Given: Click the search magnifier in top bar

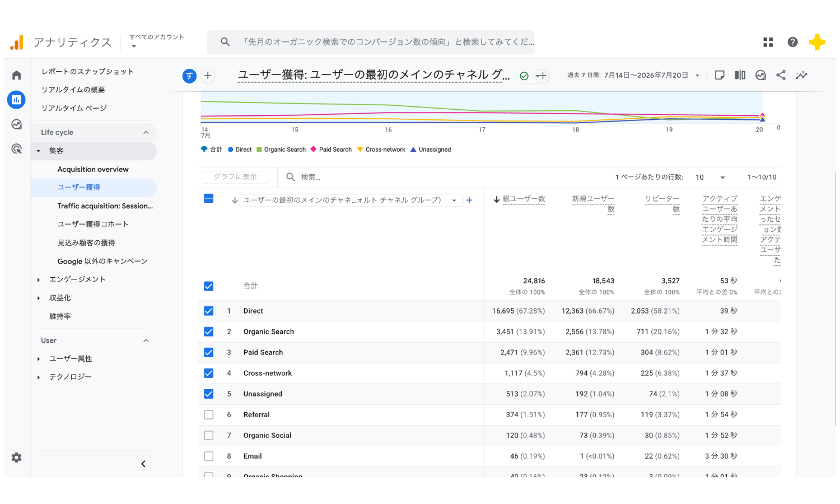Looking at the screenshot, I should 225,42.
